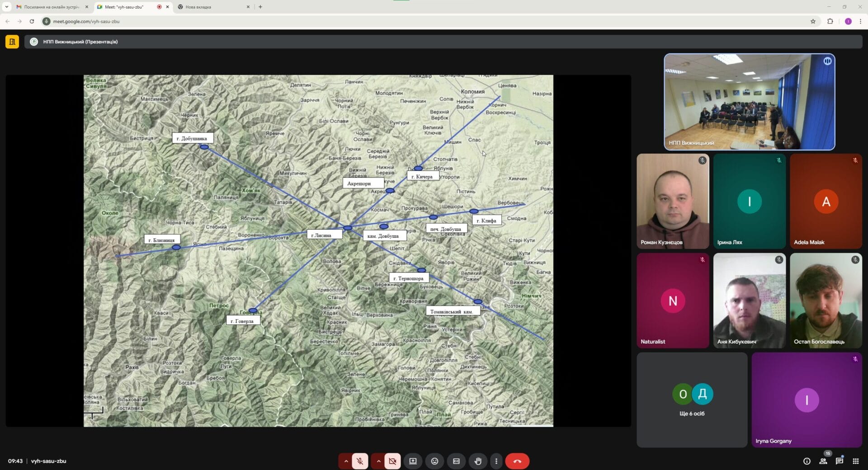This screenshot has width=868, height=470.
Task: Click the Present now screen share icon
Action: point(413,461)
